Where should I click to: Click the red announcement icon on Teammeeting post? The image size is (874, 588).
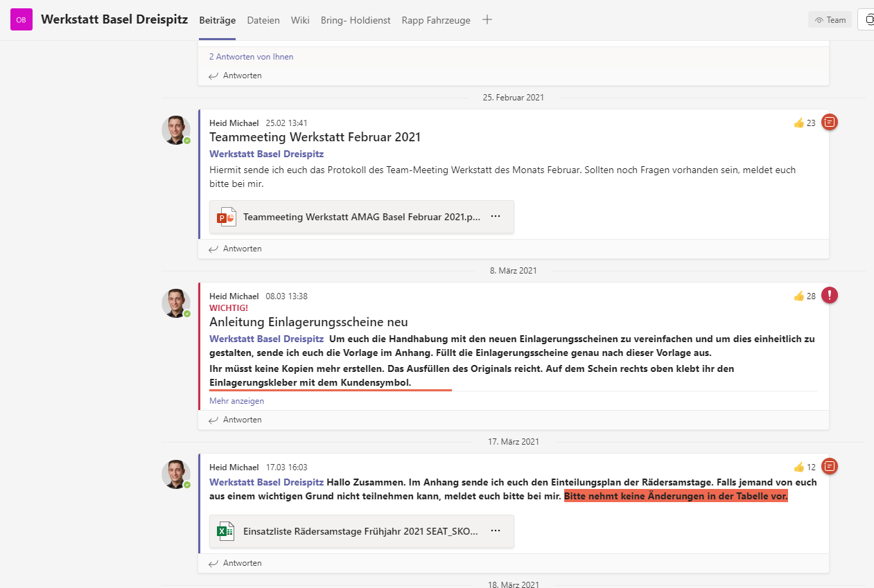coord(830,123)
